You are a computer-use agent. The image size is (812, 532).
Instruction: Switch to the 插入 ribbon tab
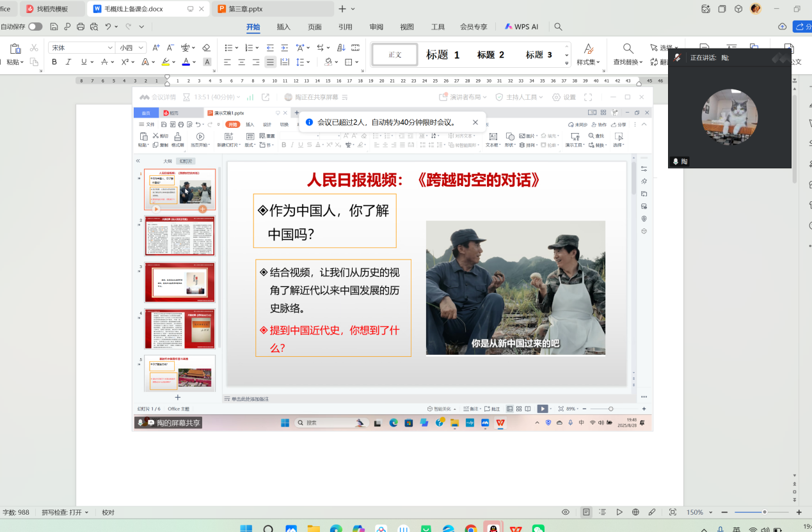[283, 27]
